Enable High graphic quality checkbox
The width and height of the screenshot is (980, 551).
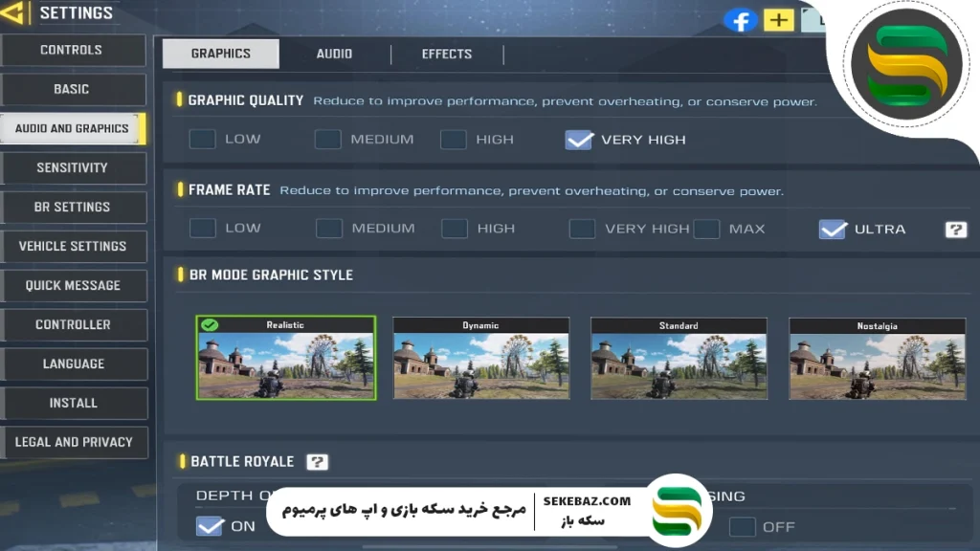454,140
